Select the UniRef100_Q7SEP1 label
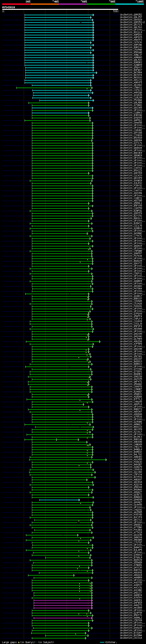The height and width of the screenshot is (644, 146). 131,371
